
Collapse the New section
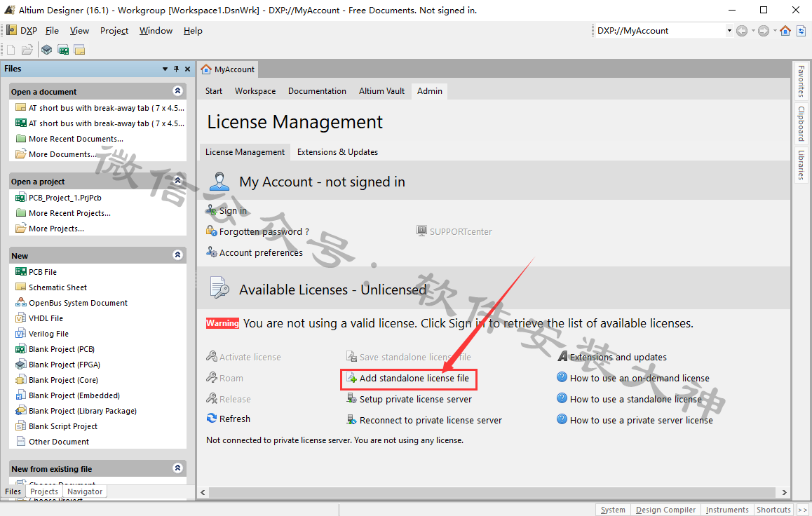click(x=177, y=255)
